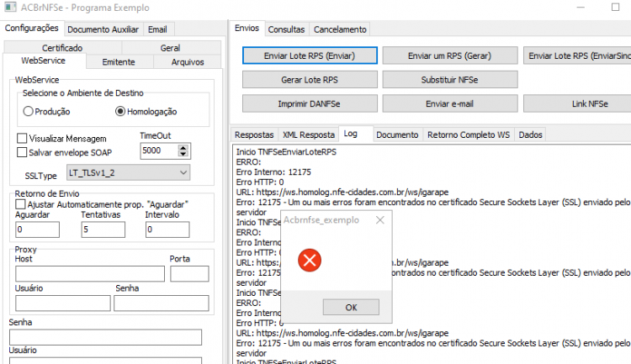Viewport: 631px width, 364px height.
Task: Click Substituir NFSe button
Action: [449, 80]
